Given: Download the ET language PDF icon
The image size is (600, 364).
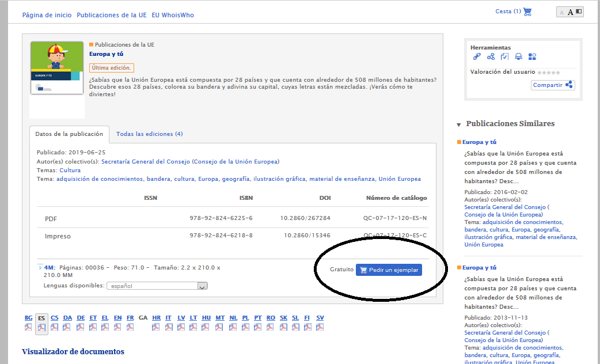Looking at the screenshot, I should (93, 327).
